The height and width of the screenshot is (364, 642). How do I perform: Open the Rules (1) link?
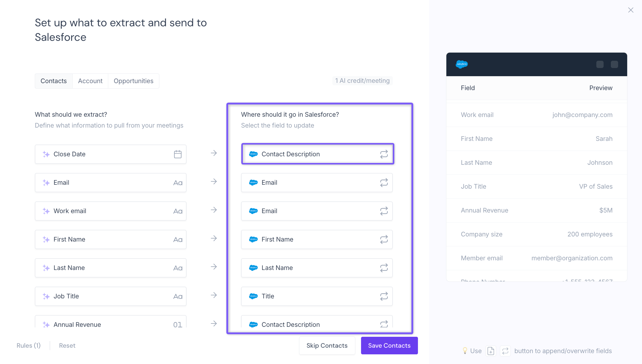[28, 346]
